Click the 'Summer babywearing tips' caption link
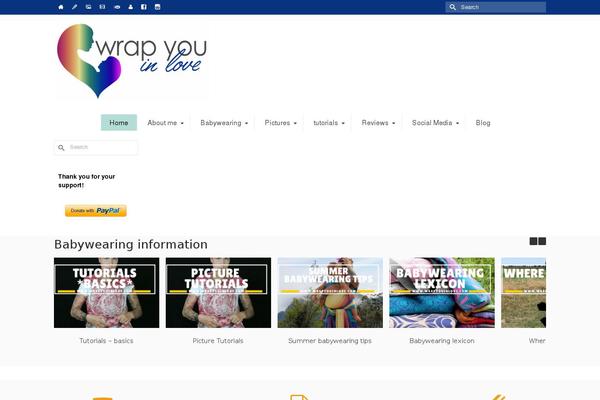The image size is (600, 400). click(x=330, y=341)
